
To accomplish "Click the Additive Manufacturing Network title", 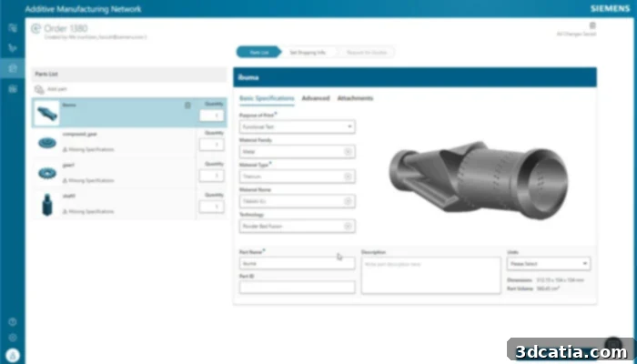I will [84, 9].
